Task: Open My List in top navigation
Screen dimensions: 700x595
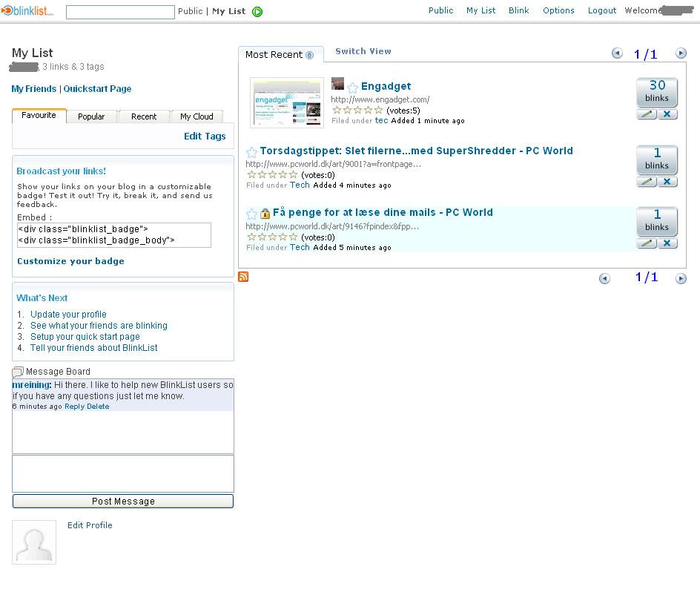Action: pyautogui.click(x=481, y=10)
